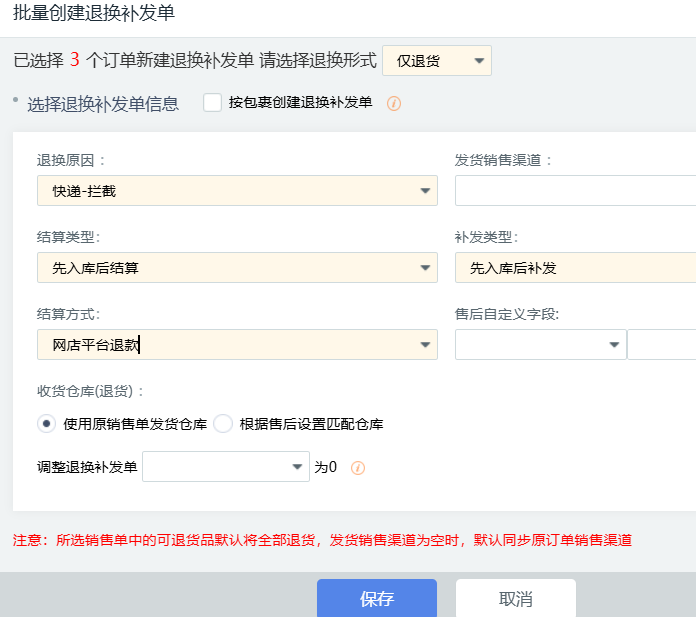Screen dimensions: 696x617
Task: Open 结算类型 dropdown 先入库后结算
Action: [x=237, y=268]
